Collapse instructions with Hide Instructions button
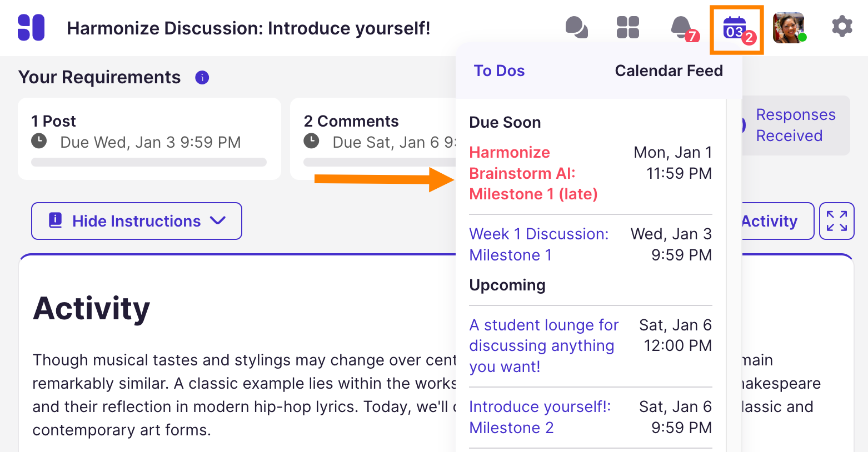 pyautogui.click(x=137, y=221)
